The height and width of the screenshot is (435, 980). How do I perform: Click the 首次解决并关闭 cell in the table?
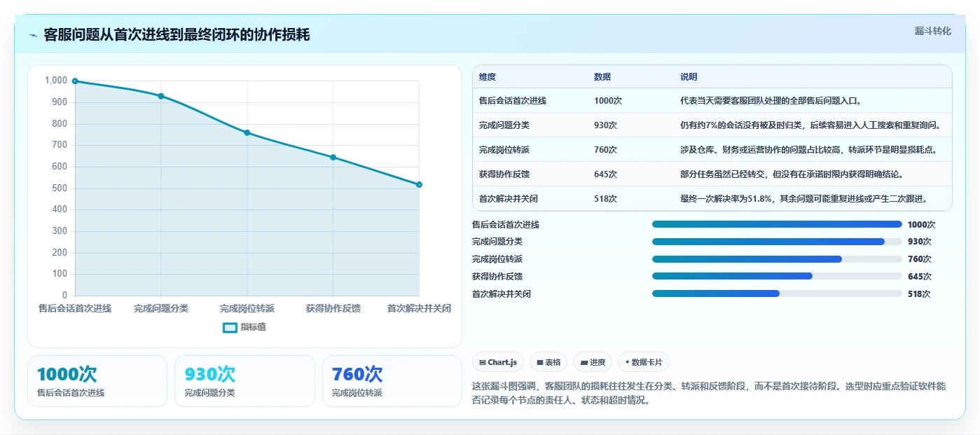click(509, 199)
